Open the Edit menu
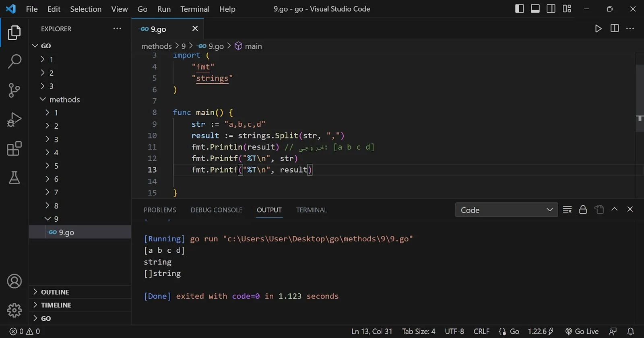 coord(54,9)
